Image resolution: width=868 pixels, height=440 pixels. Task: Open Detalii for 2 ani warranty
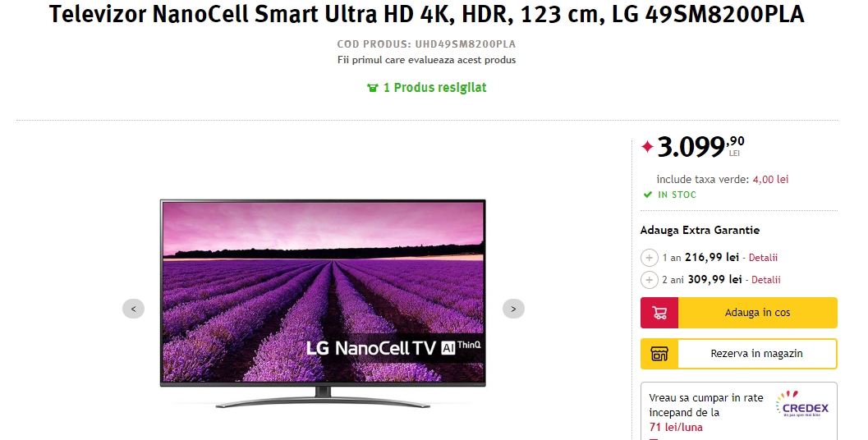point(766,280)
